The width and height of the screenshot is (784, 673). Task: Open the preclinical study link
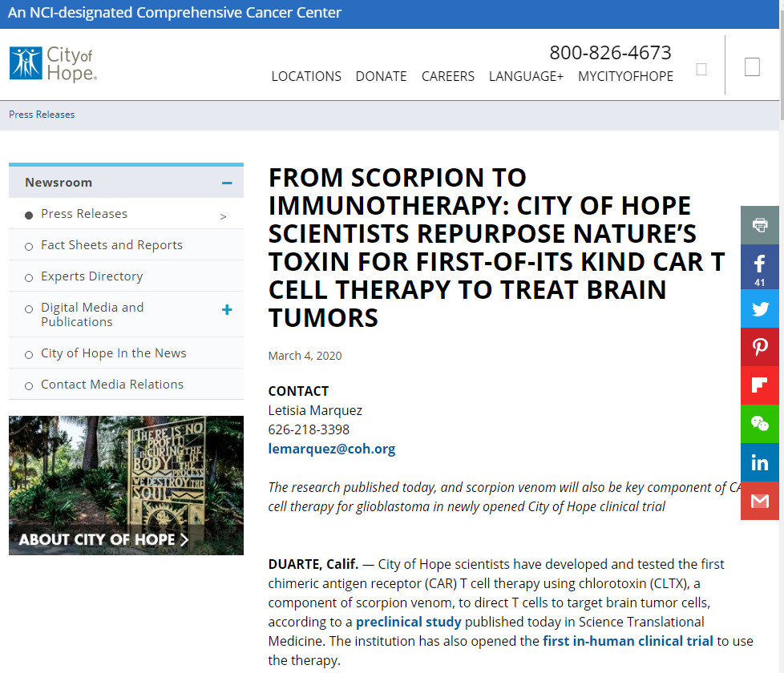click(x=409, y=622)
